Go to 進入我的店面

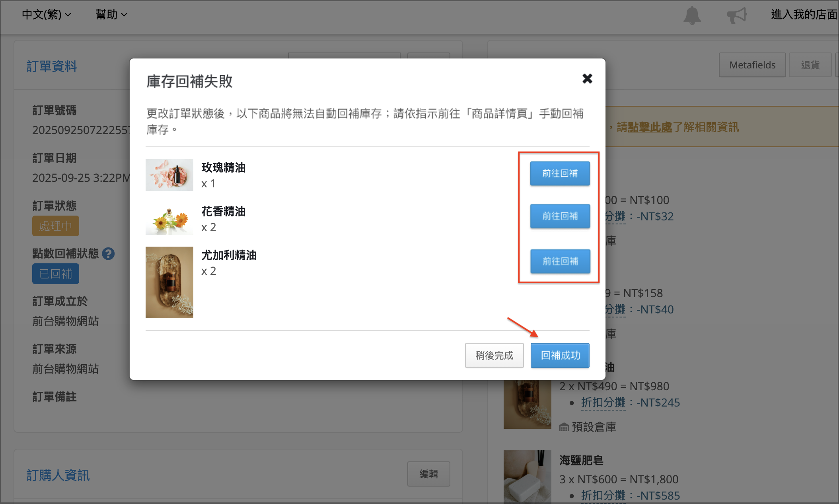click(x=804, y=15)
